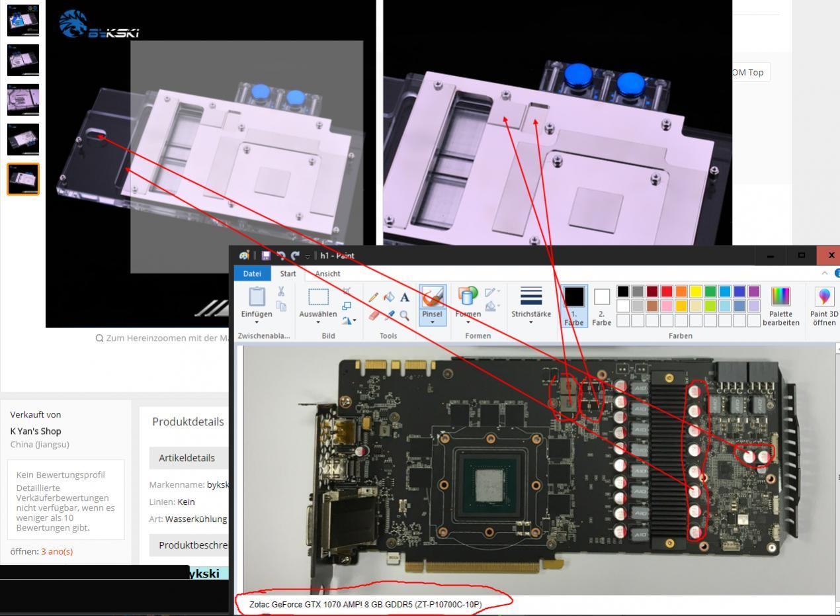Expand the Einfügen dropdown arrow
The image size is (840, 616).
click(x=256, y=323)
